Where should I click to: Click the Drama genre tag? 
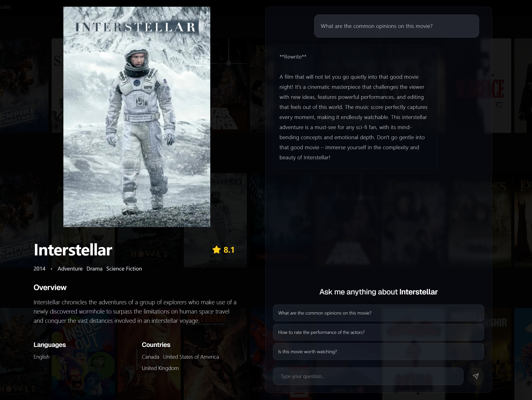coord(94,269)
